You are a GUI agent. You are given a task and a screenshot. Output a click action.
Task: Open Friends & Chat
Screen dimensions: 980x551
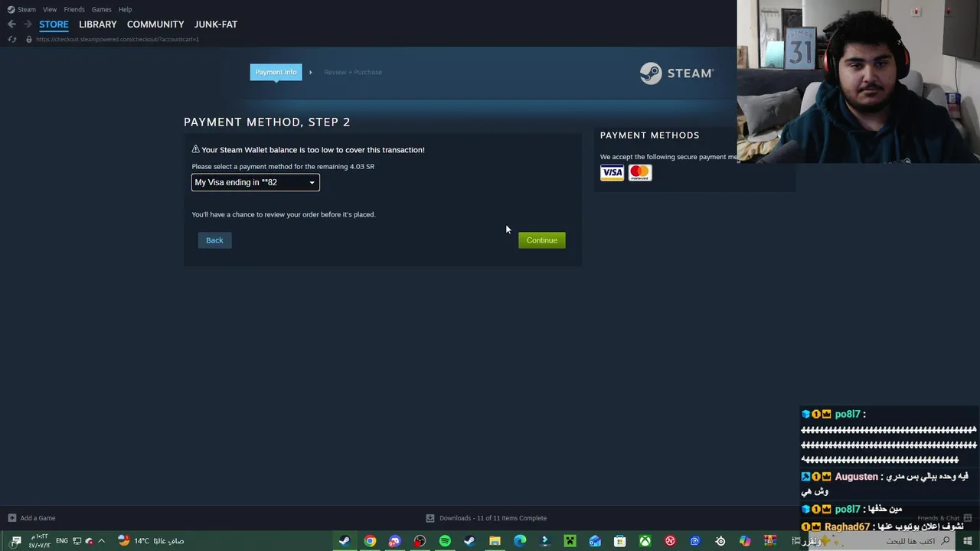(944, 518)
